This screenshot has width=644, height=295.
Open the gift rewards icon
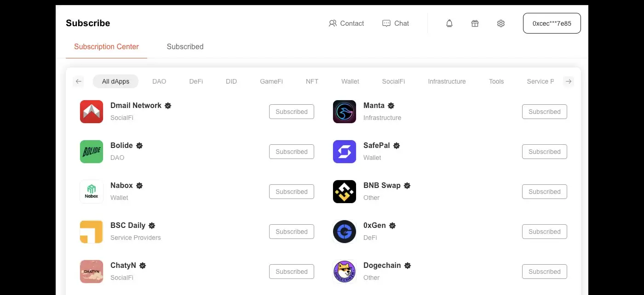tap(475, 23)
